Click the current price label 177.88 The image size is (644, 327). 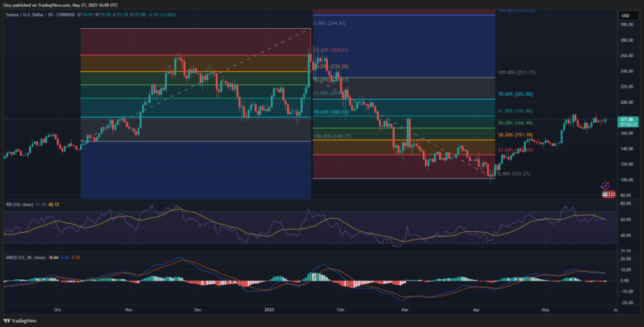(x=628, y=121)
